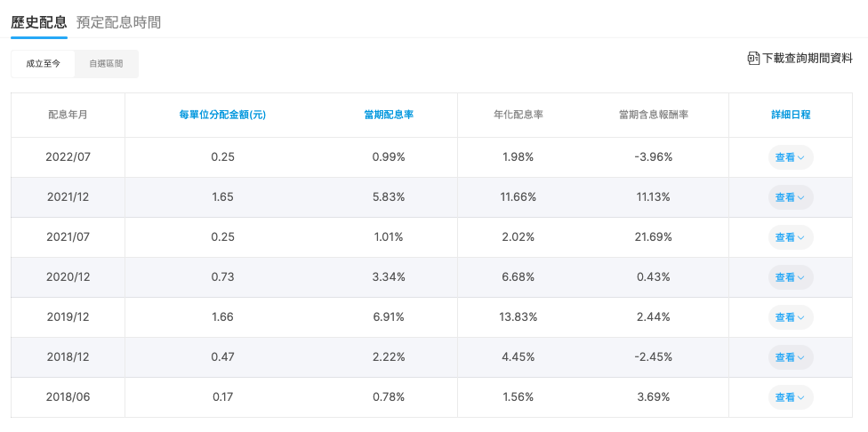Expand 查看 details for 2021/07 row

click(x=791, y=237)
